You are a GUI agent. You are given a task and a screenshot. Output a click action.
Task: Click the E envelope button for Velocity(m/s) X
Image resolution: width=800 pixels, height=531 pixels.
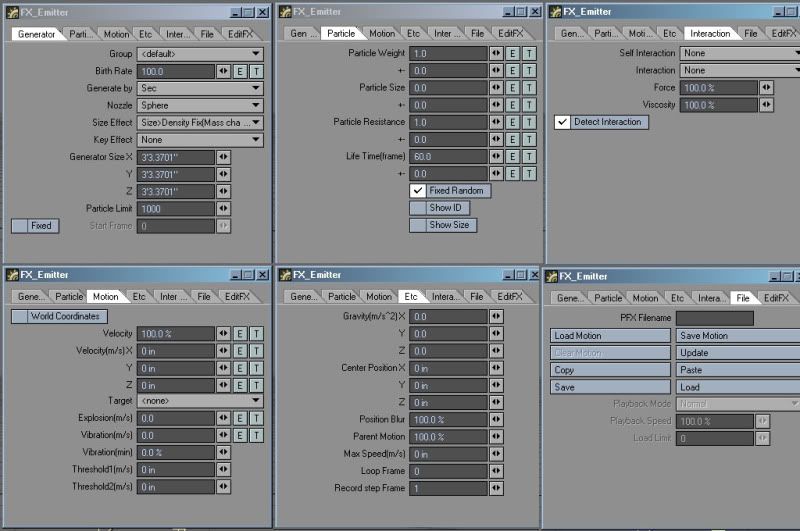click(x=240, y=351)
